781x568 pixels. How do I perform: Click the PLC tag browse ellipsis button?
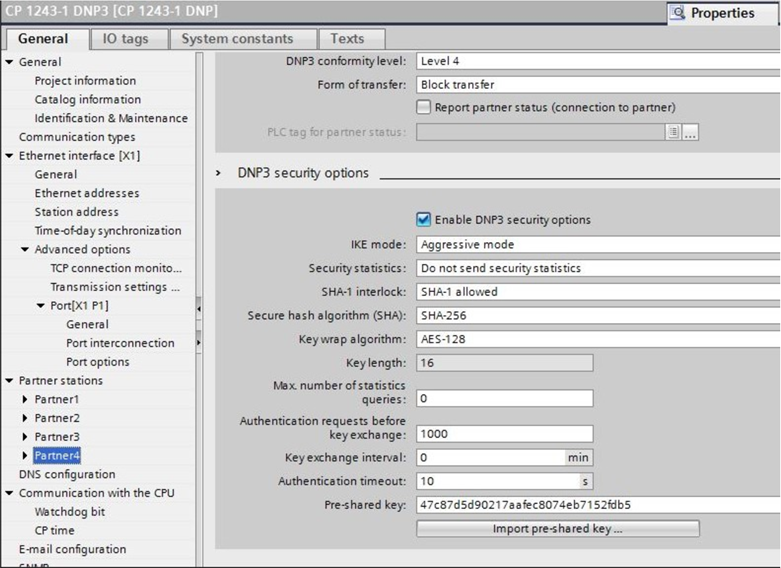point(690,132)
